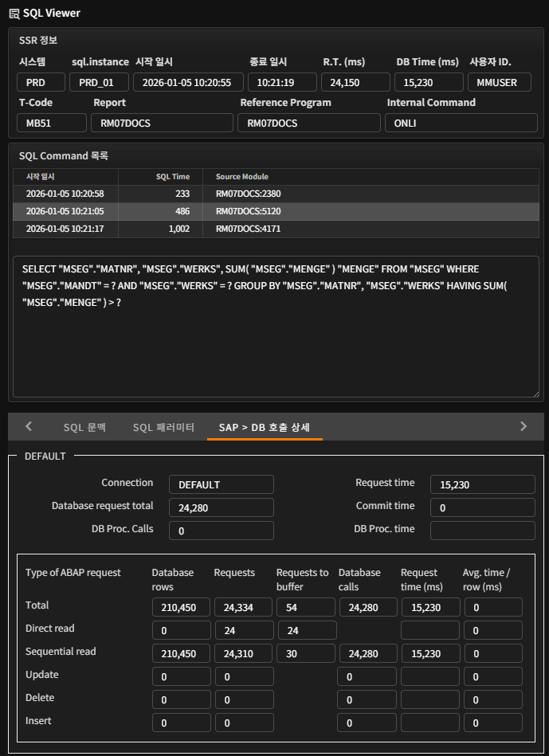Click R.T. (ms) field 24,150

tap(355, 82)
